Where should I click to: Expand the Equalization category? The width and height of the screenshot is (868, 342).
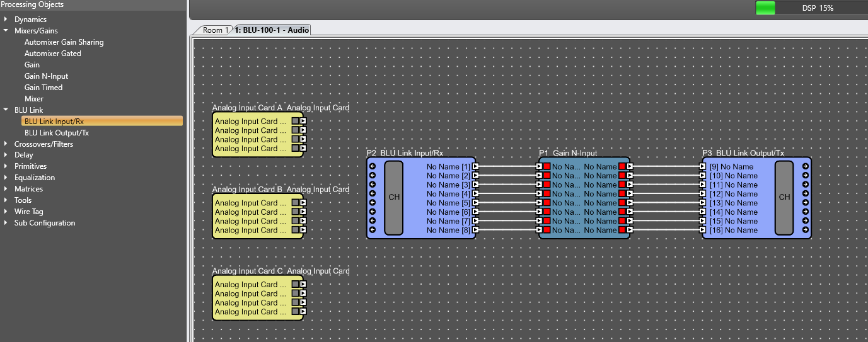tap(6, 178)
